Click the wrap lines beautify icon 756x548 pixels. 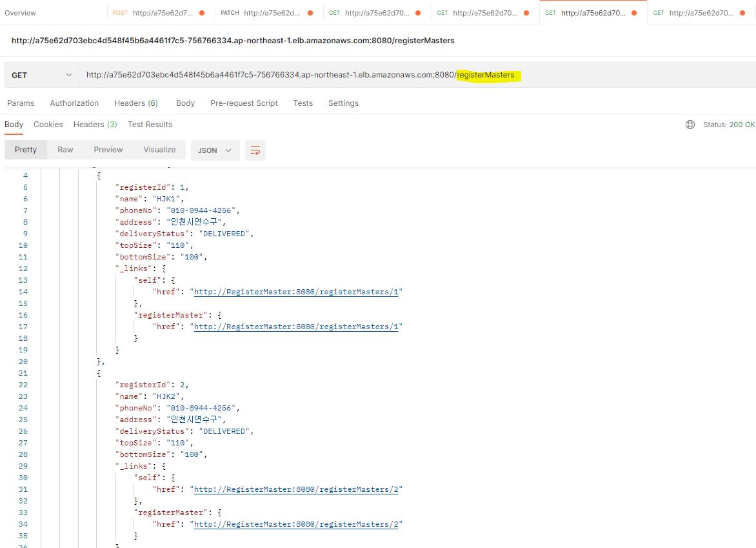pyautogui.click(x=255, y=150)
